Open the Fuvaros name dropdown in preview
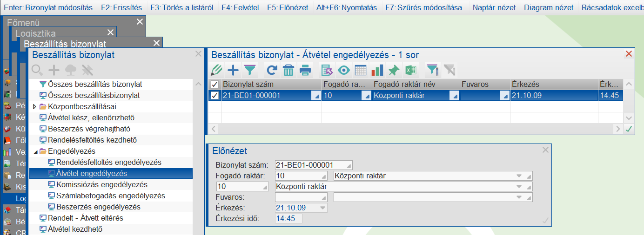This screenshot has height=235, width=644. click(520, 197)
